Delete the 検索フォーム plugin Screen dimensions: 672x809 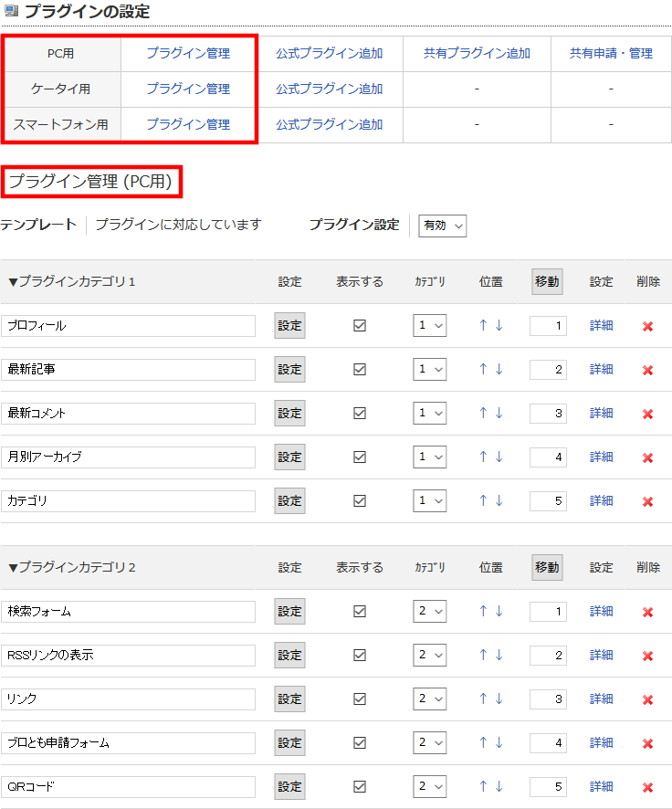[647, 612]
